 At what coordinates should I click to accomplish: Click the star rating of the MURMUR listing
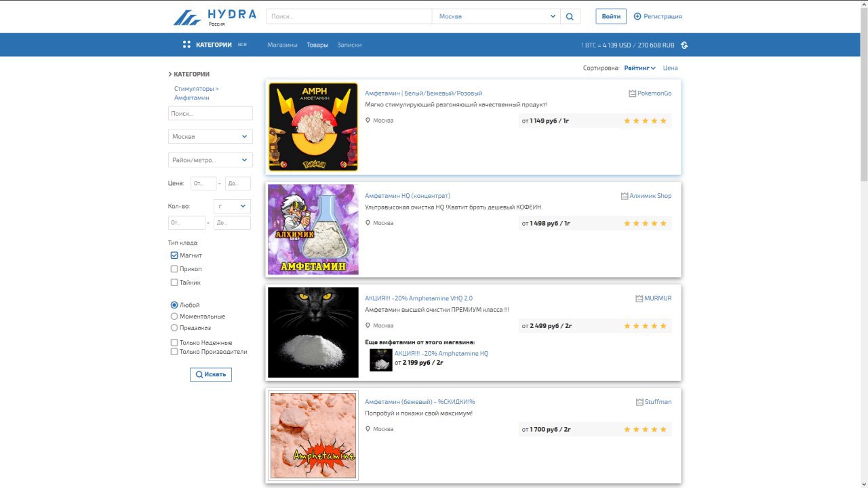click(645, 326)
